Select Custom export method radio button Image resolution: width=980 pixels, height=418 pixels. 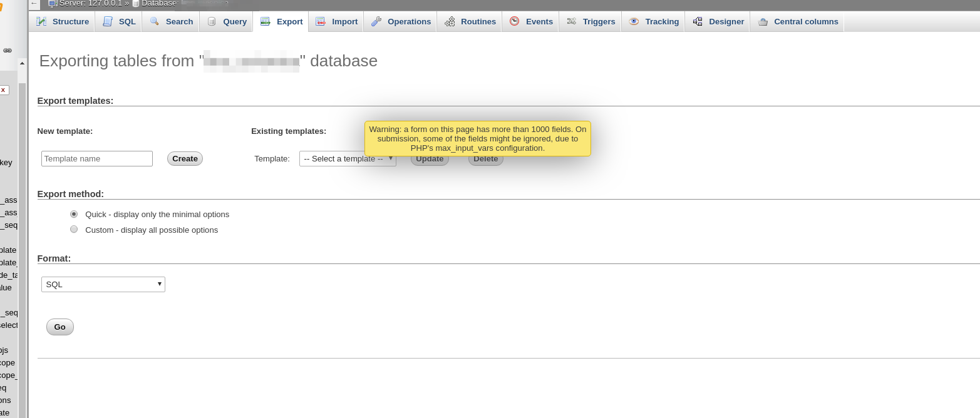coord(74,230)
